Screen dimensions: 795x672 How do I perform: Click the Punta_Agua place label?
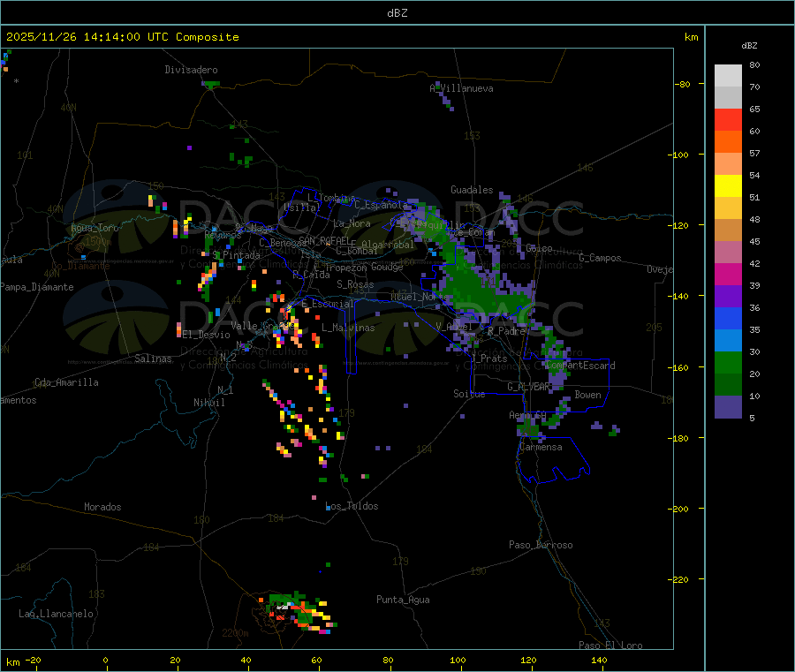point(403,600)
